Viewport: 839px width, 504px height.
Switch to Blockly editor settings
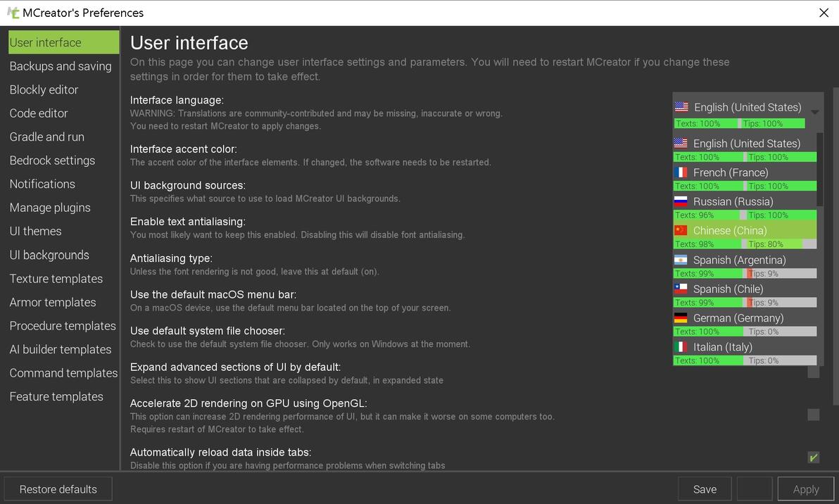(x=44, y=89)
